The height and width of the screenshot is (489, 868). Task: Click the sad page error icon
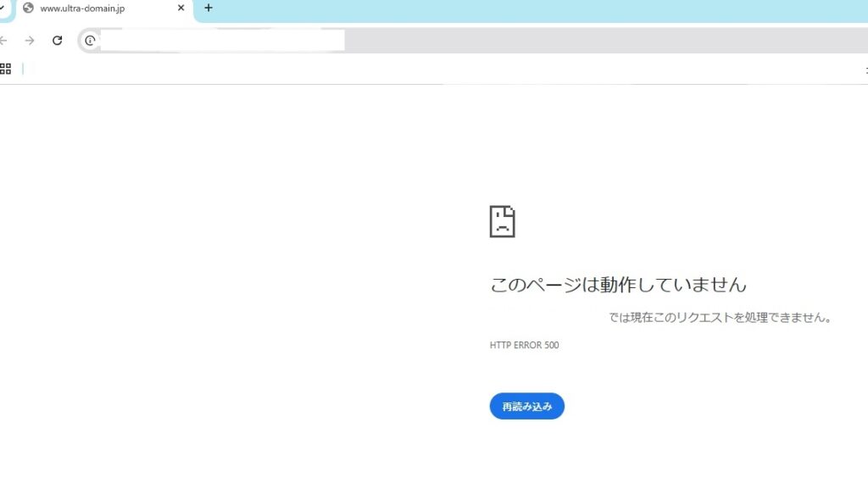[502, 221]
